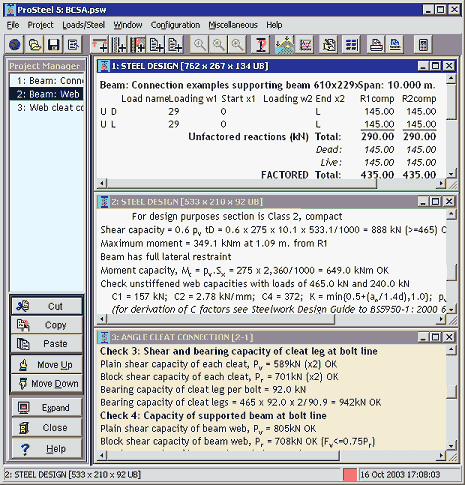Open the blue table grid icon
The height and width of the screenshot is (485, 465).
click(351, 44)
